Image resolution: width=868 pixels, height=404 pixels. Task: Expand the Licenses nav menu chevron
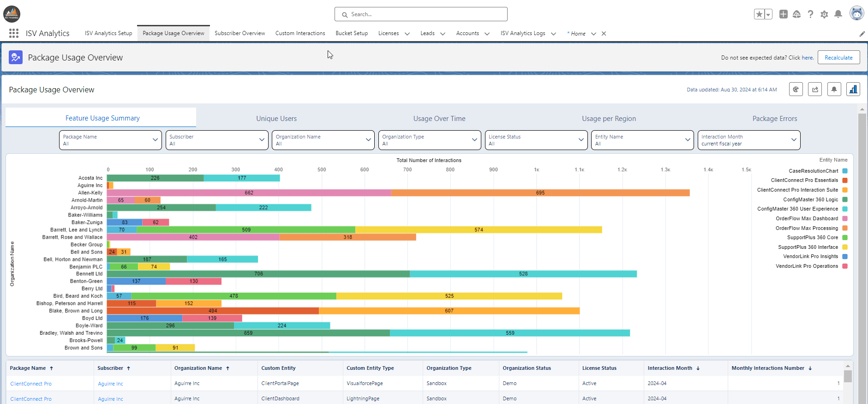tap(407, 34)
